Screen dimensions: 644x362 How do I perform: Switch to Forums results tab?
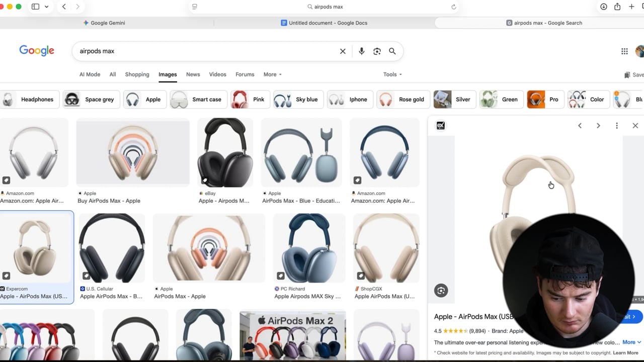245,74
